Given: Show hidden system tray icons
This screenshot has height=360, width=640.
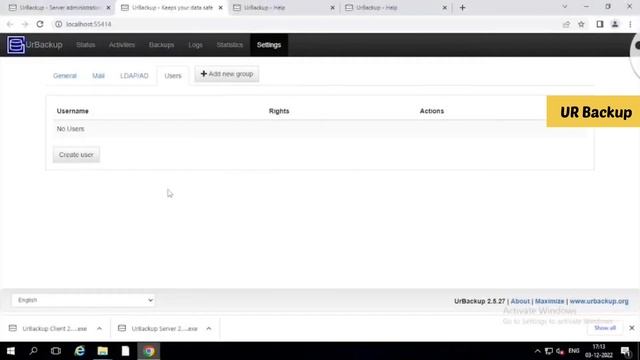Looking at the screenshot, I should coord(538,351).
